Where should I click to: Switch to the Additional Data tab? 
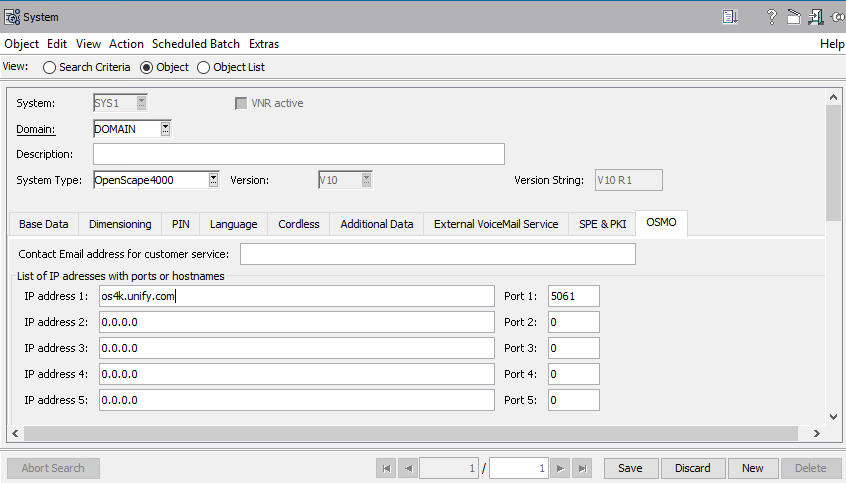point(377,225)
